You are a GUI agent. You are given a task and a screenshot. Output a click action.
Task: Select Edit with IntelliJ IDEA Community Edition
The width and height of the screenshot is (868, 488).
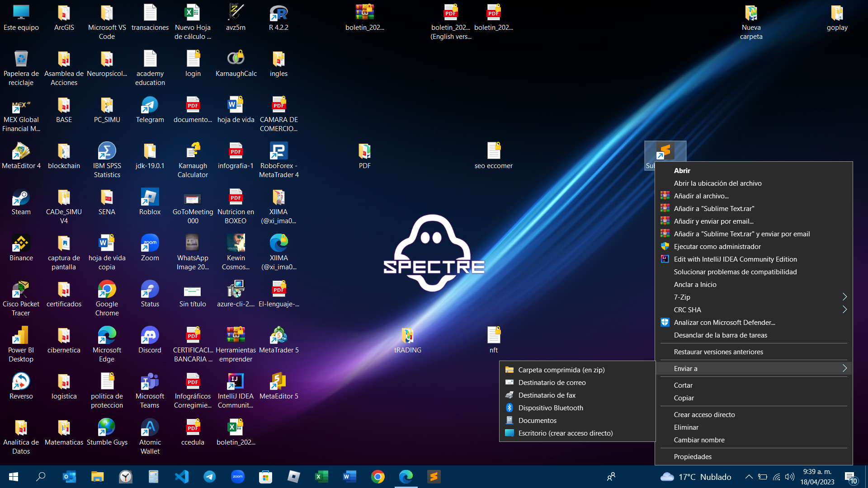point(754,259)
